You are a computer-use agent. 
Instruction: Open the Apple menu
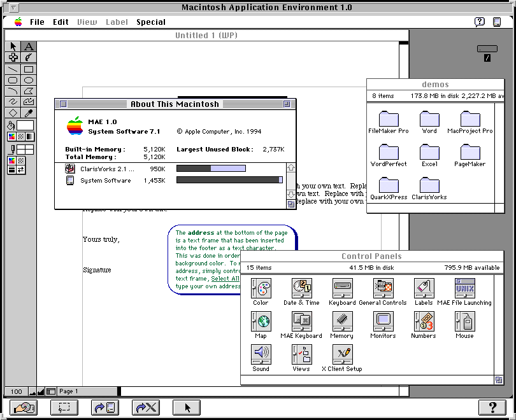[18, 22]
